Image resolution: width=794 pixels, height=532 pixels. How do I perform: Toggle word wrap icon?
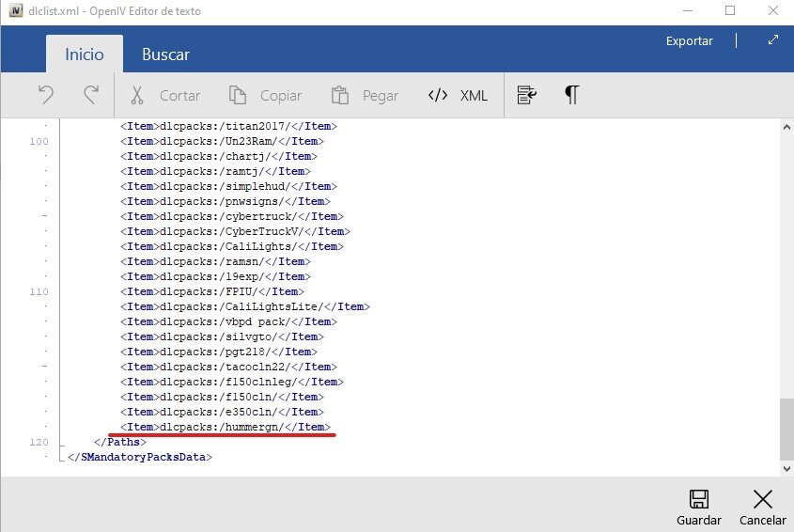(x=526, y=95)
